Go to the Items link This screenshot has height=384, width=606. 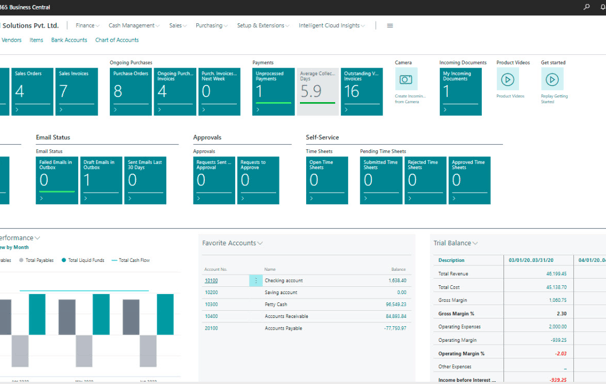36,40
